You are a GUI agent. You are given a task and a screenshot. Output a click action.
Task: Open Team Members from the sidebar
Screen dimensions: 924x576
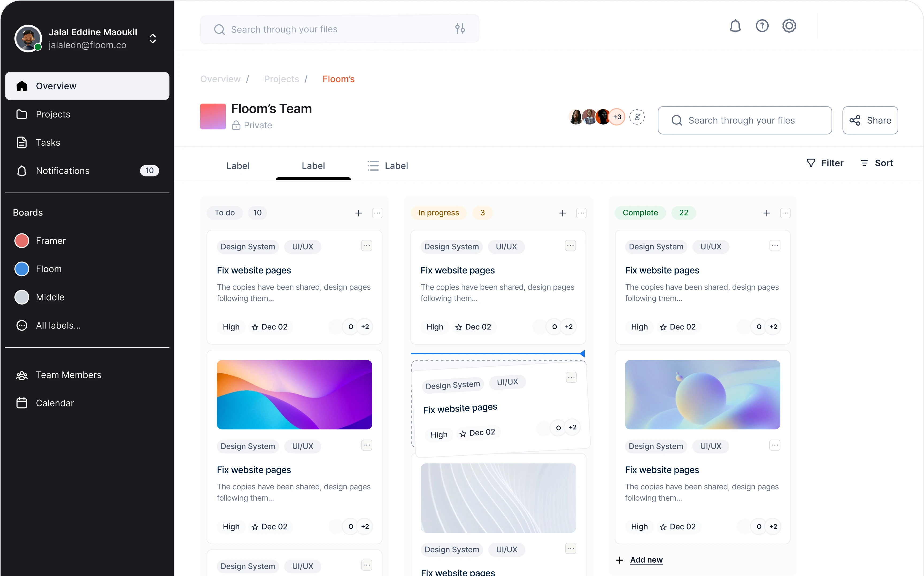click(x=68, y=375)
